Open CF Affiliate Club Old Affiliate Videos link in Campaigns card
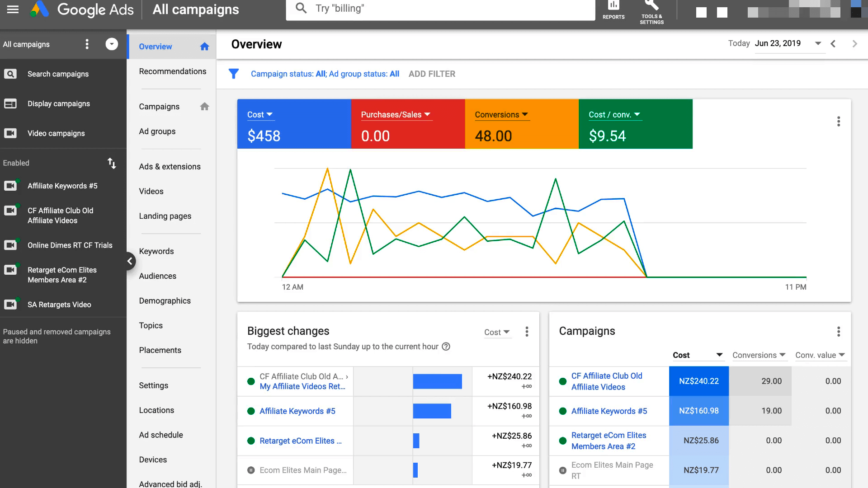Screen dimensions: 868x488 607,381
